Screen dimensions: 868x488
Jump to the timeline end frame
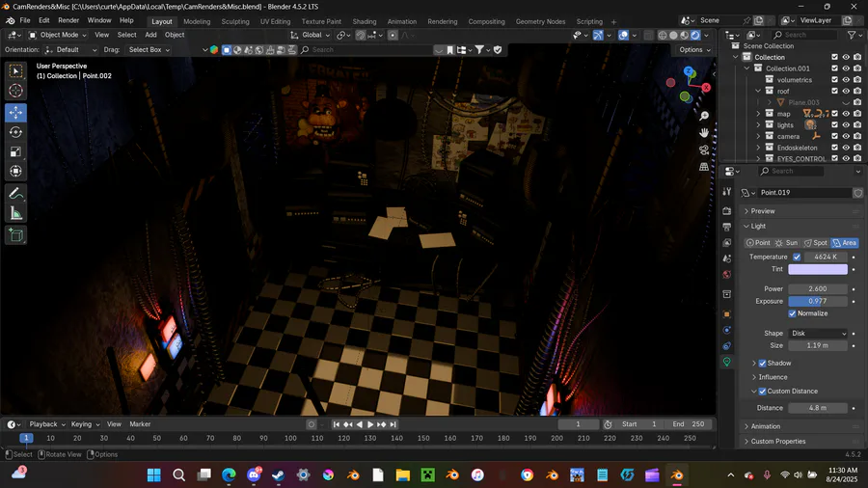pos(393,424)
